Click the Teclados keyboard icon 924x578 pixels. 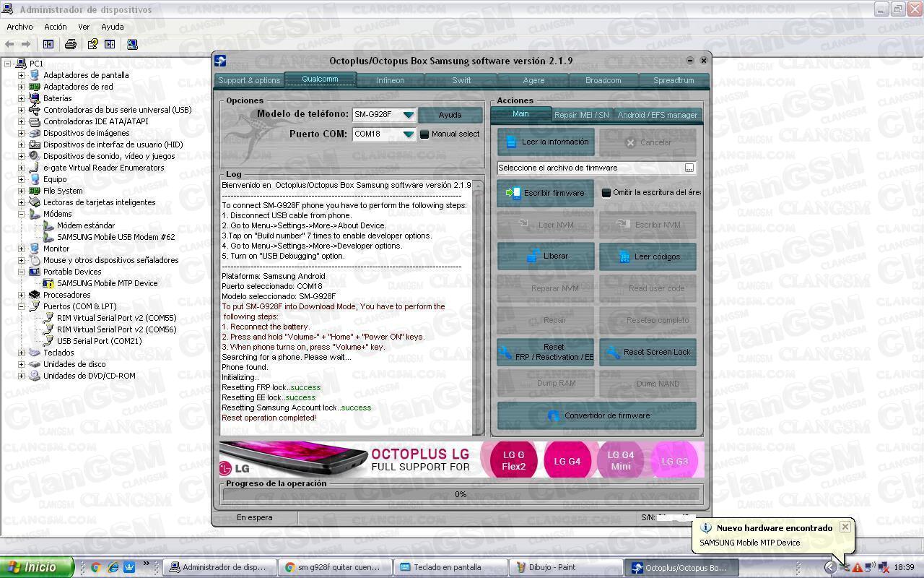34,353
